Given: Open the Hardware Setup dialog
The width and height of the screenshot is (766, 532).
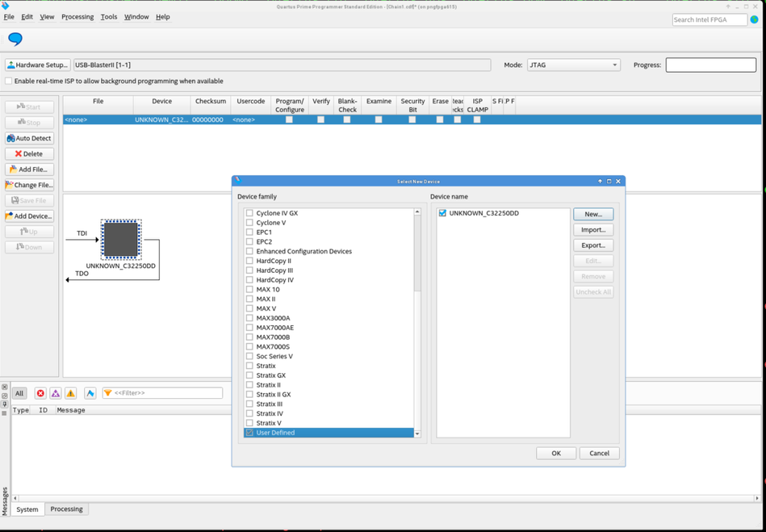Looking at the screenshot, I should coord(37,65).
